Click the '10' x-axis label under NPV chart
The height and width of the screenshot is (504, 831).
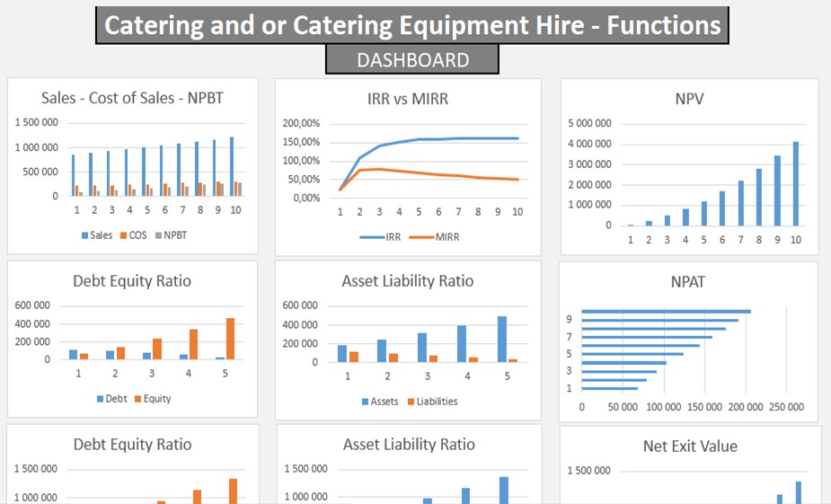pyautogui.click(x=795, y=240)
